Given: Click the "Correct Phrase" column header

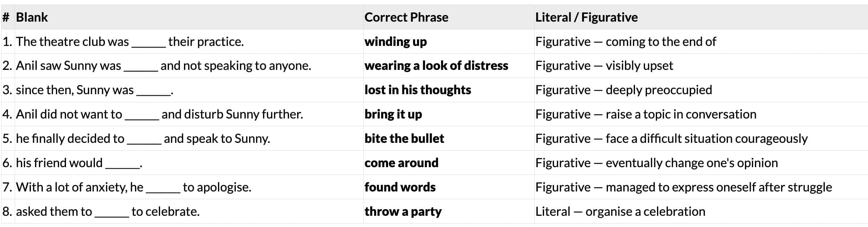Looking at the screenshot, I should 406,17.
